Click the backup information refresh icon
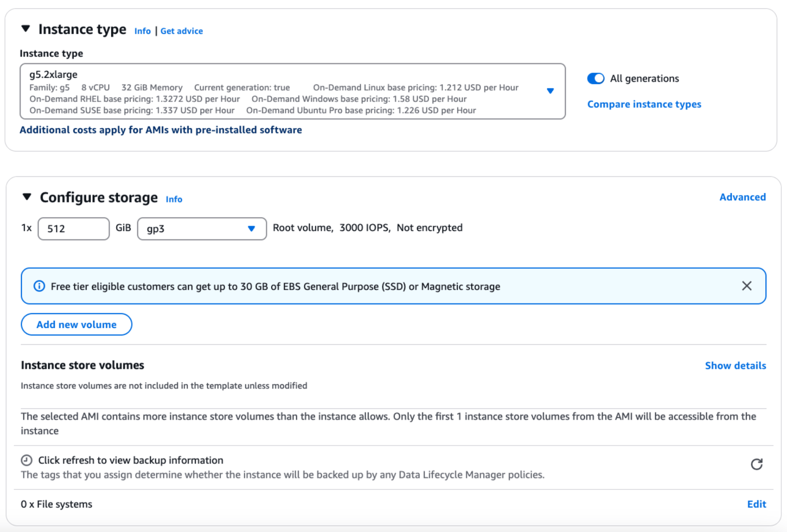This screenshot has width=787, height=532. 756,464
